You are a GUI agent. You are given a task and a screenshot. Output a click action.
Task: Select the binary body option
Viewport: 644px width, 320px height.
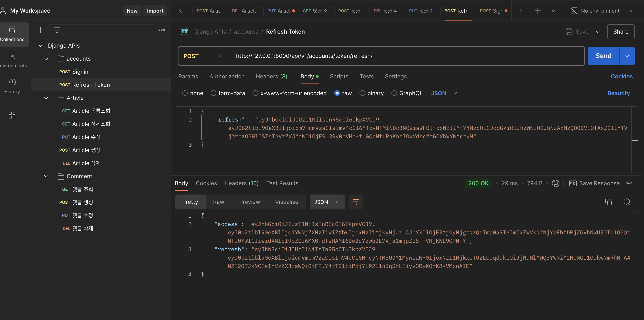362,93
